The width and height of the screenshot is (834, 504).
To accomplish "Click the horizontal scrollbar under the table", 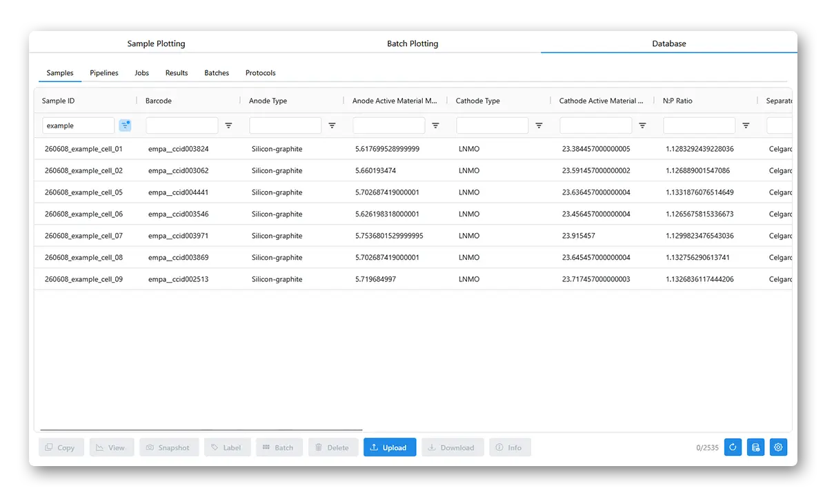I will click(x=201, y=430).
